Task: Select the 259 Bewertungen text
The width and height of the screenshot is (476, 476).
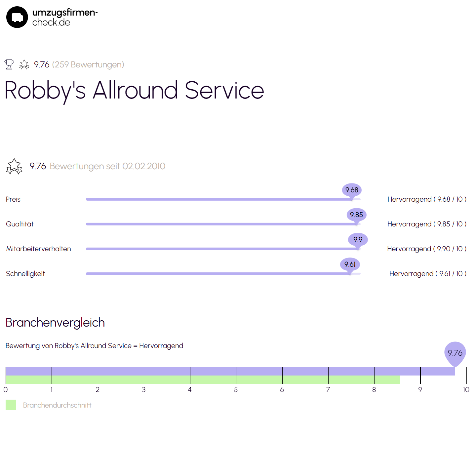Action: 88,64
